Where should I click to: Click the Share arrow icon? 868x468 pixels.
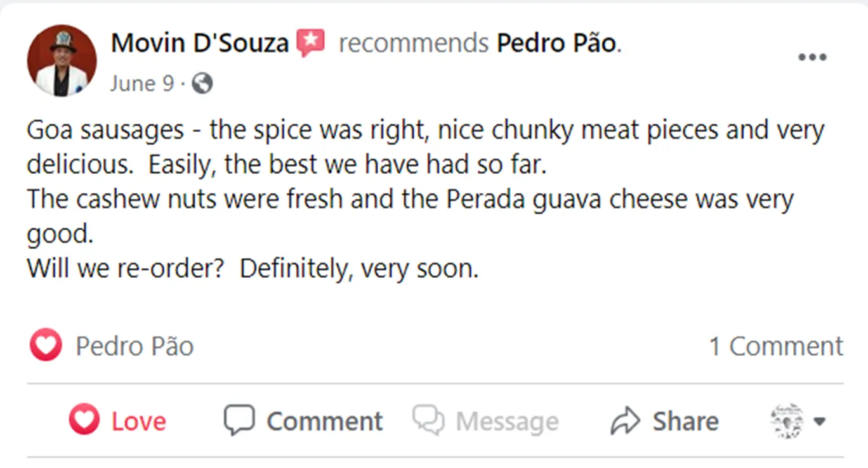pos(626,420)
